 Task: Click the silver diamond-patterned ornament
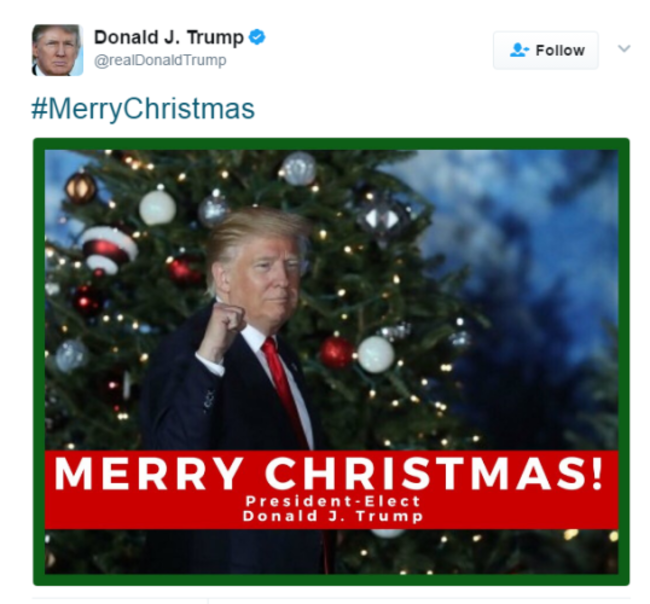pos(382,218)
